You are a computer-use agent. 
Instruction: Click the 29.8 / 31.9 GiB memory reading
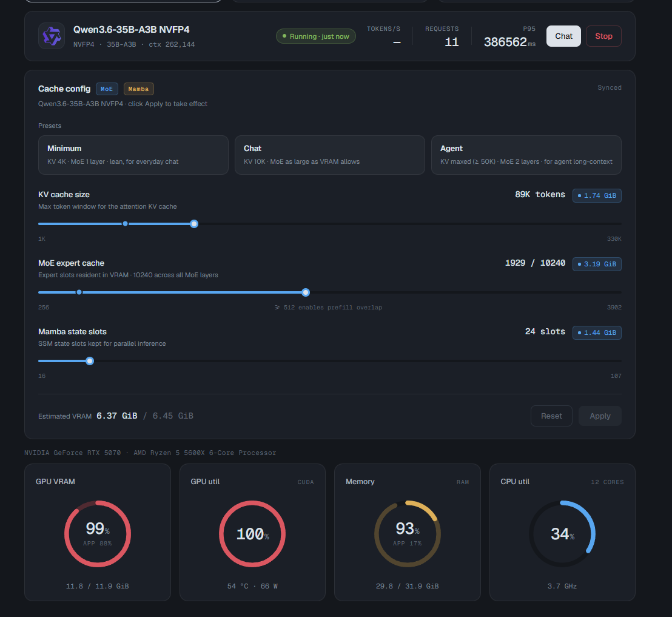pos(407,586)
